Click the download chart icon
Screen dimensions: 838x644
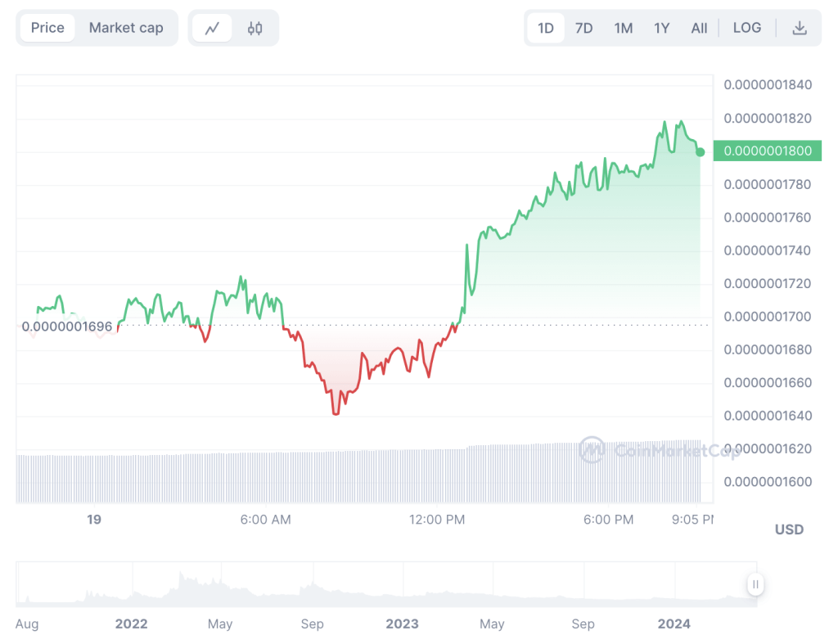[800, 28]
